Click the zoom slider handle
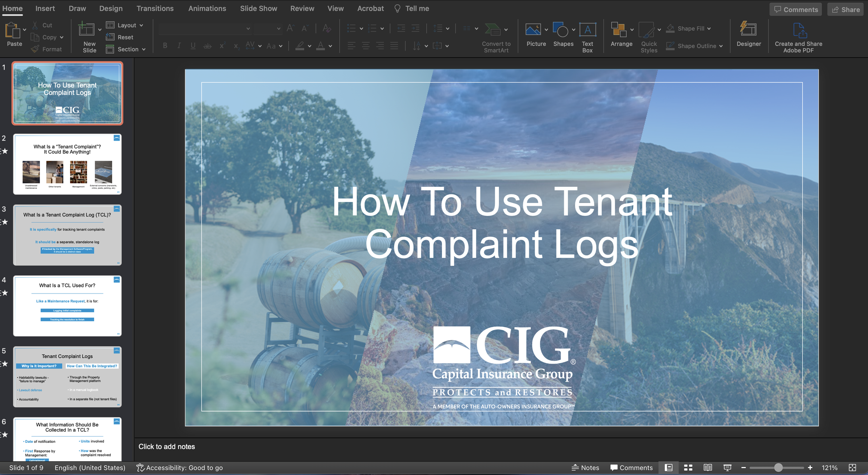The image size is (868, 475). pyautogui.click(x=778, y=468)
